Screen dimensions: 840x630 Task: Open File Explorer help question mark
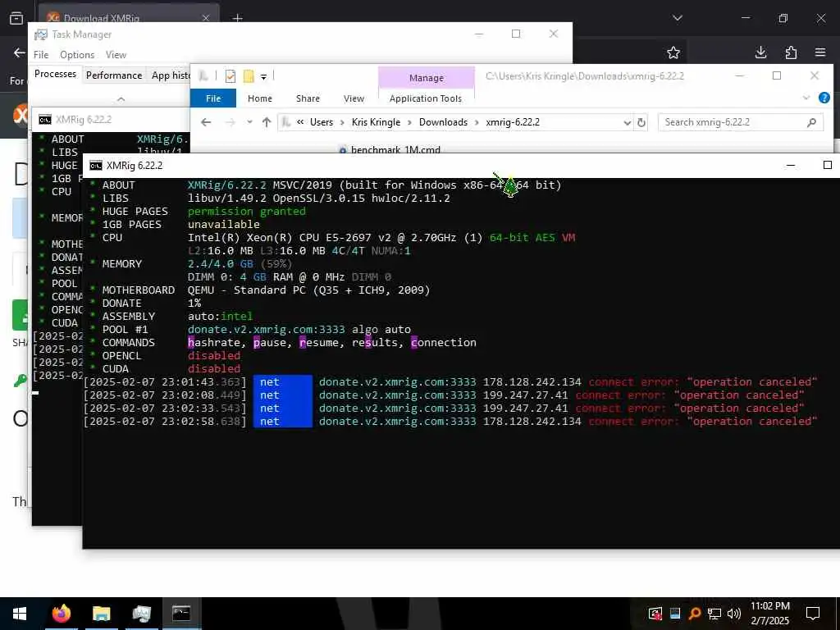pos(824,98)
